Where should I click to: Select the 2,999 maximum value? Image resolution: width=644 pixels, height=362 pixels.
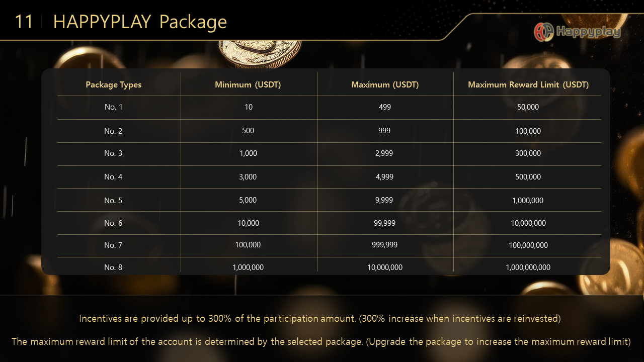(x=385, y=153)
